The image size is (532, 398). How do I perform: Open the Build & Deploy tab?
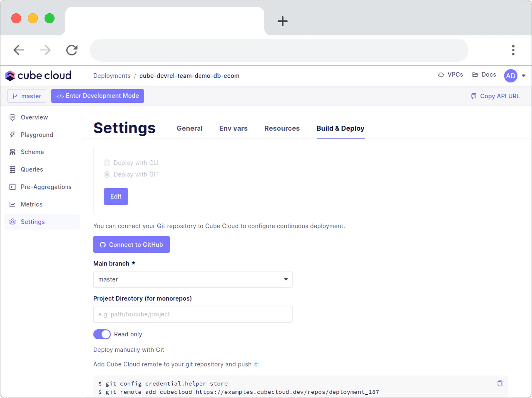(x=340, y=128)
